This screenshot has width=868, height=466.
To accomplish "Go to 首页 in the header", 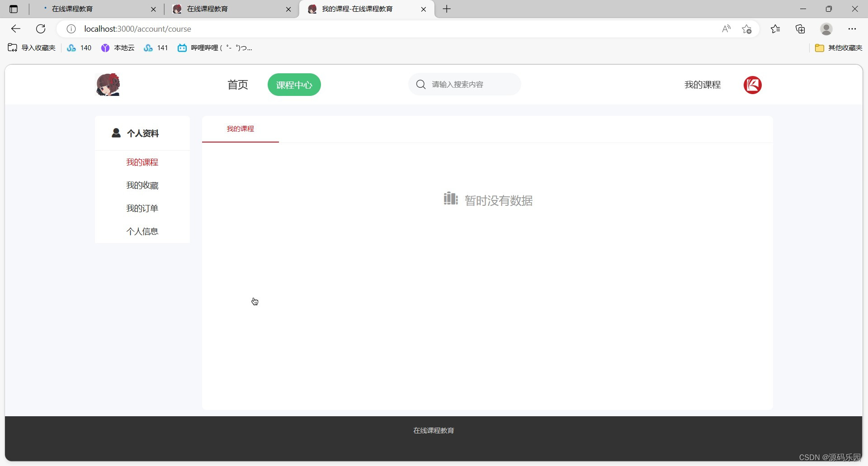I will [237, 85].
